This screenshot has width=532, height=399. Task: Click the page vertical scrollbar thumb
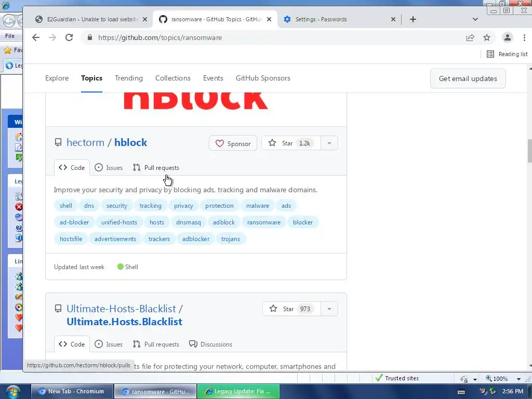529,151
